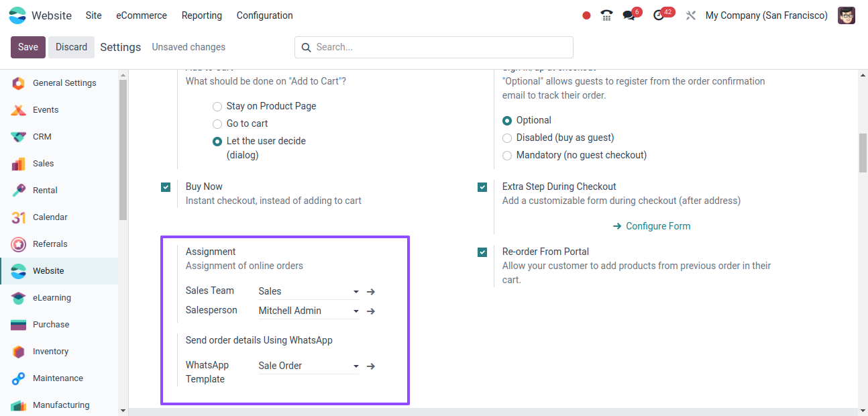868x416 pixels.
Task: Click the Manufacturing sidebar icon
Action: 19,405
